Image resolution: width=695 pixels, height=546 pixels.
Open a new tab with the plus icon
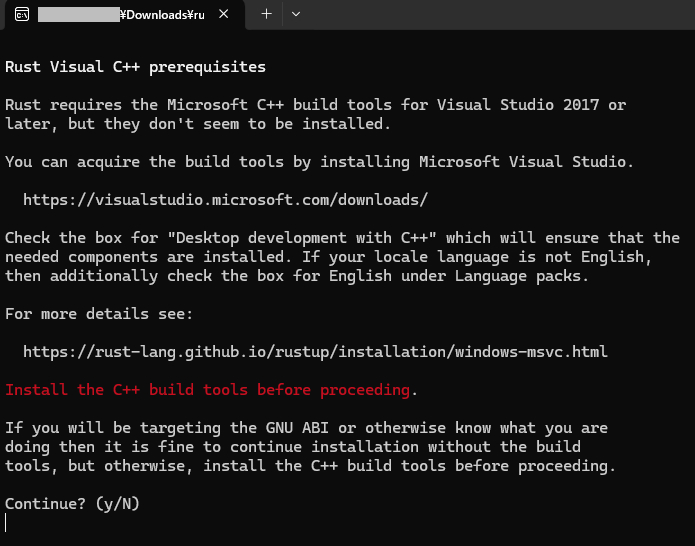[x=266, y=14]
